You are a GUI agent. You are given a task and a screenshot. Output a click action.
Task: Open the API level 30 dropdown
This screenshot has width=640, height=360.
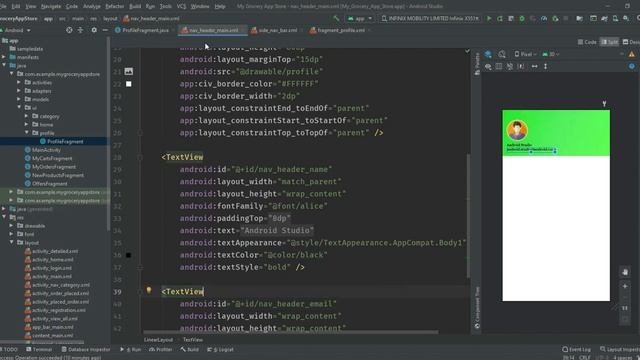(551, 54)
